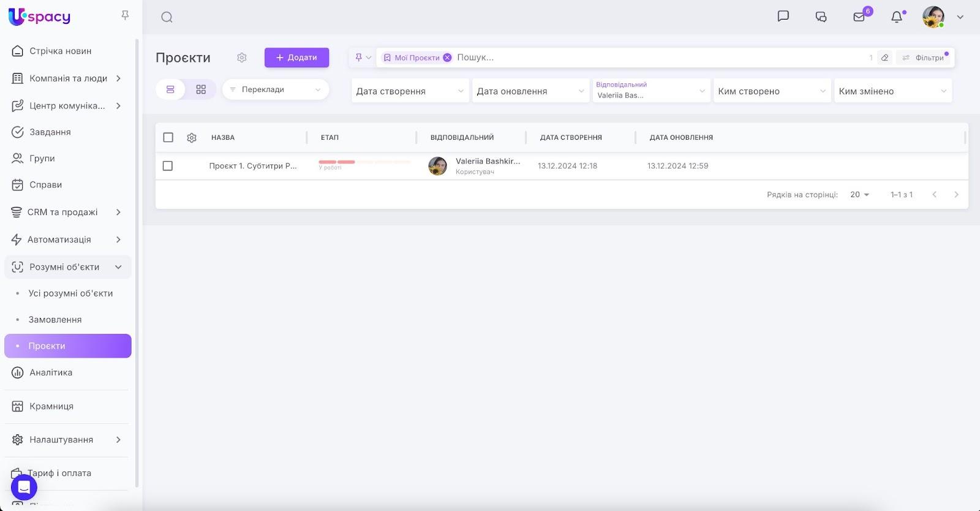Click the У роботі stage progress bar

(x=364, y=162)
